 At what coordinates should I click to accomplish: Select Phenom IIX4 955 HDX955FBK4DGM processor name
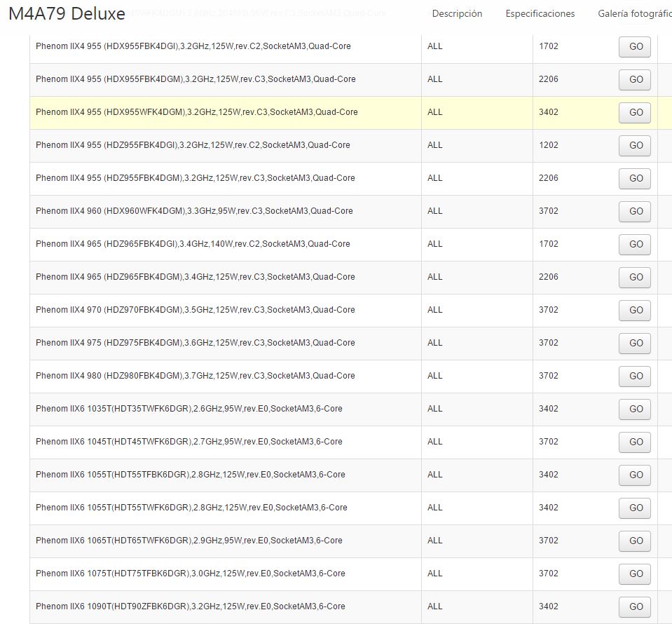(x=196, y=79)
